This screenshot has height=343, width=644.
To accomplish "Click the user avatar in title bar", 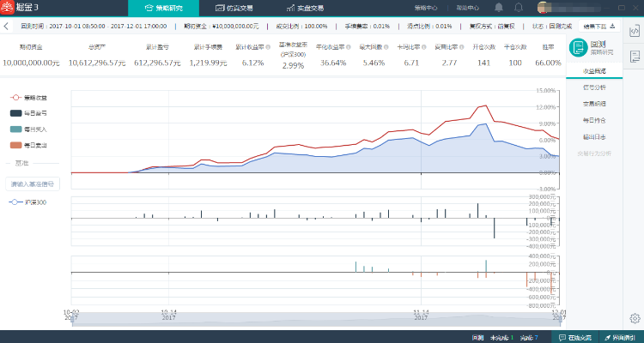I will [x=543, y=8].
